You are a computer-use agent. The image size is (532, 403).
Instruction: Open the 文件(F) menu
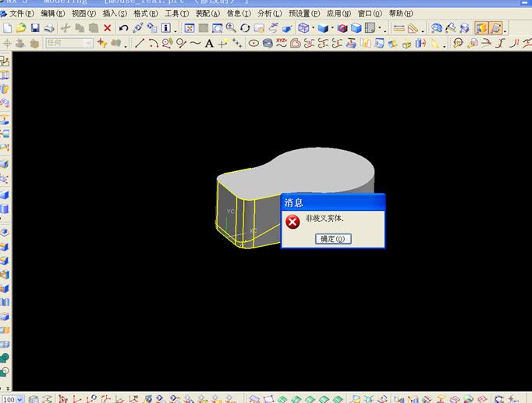tap(21, 13)
